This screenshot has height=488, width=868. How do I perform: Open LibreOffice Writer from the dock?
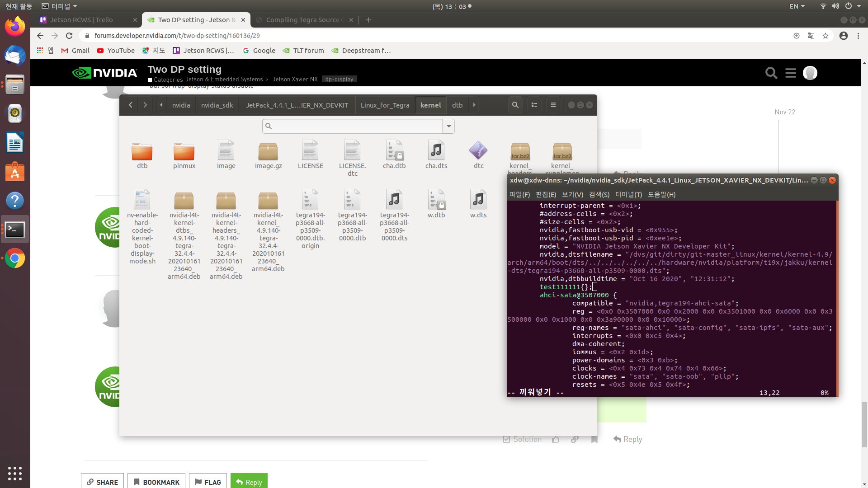tap(15, 143)
